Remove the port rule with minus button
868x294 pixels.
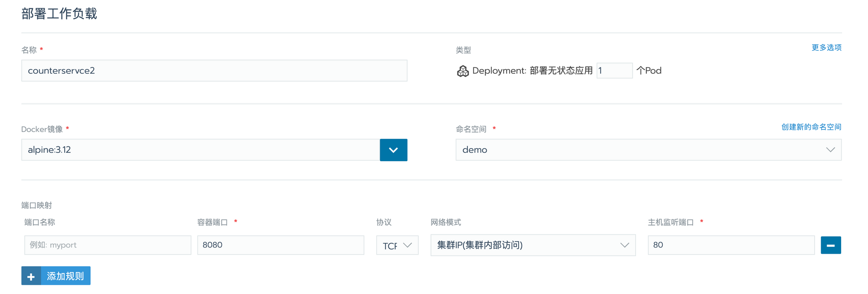(831, 245)
